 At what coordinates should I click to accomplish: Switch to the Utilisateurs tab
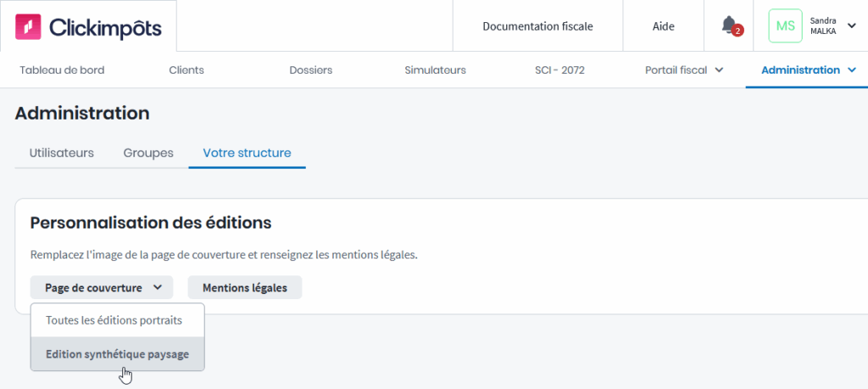(61, 153)
